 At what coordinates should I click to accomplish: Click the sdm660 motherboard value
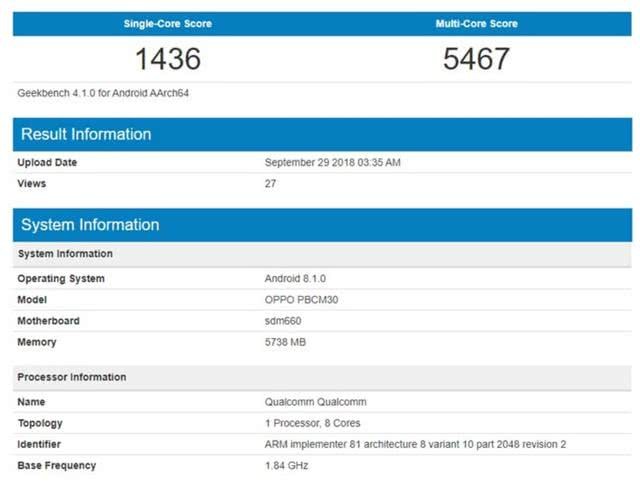(283, 321)
